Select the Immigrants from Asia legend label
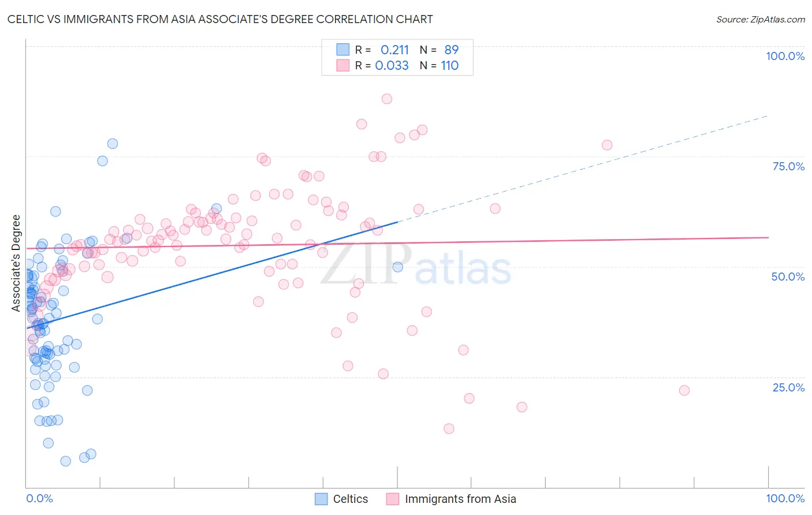This screenshot has width=812, height=515. pos(460,499)
